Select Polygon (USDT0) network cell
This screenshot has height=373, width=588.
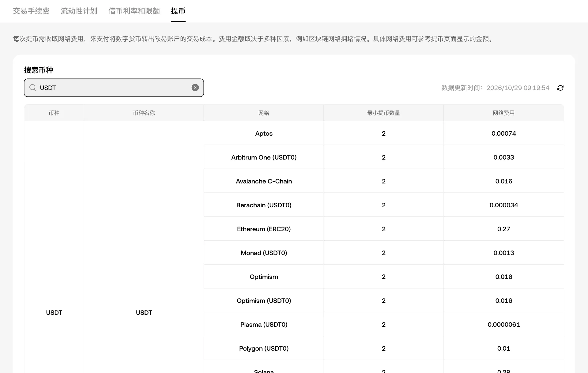264,348
